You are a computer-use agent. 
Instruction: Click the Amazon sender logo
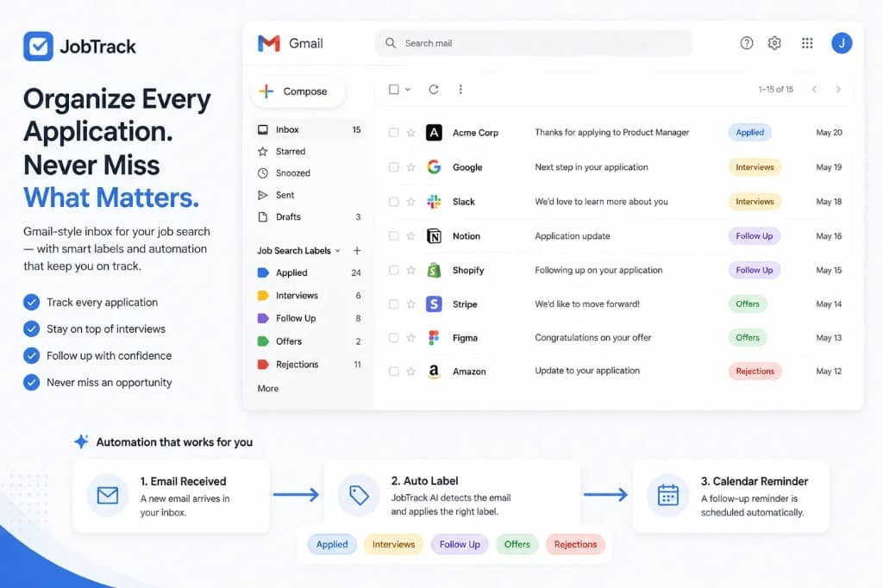click(x=434, y=372)
